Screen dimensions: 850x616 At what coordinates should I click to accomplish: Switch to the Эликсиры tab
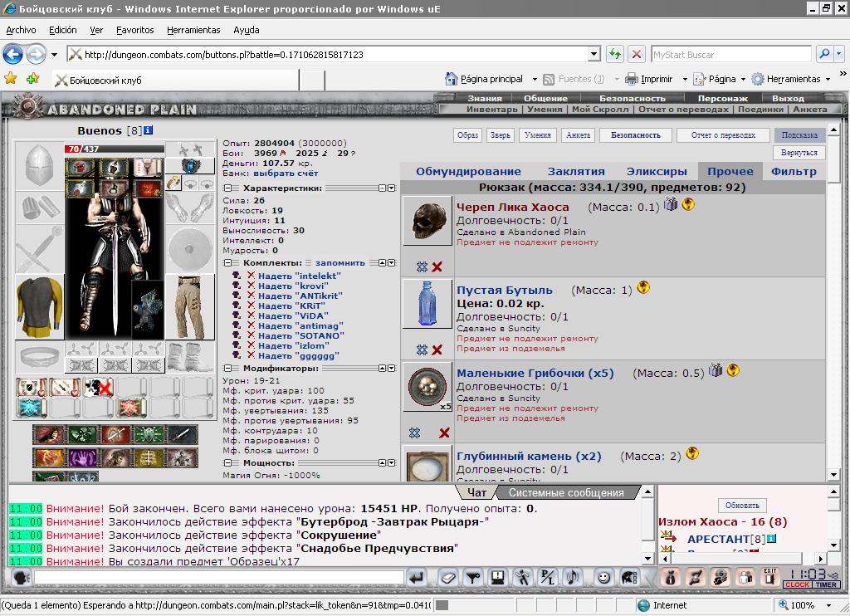657,171
